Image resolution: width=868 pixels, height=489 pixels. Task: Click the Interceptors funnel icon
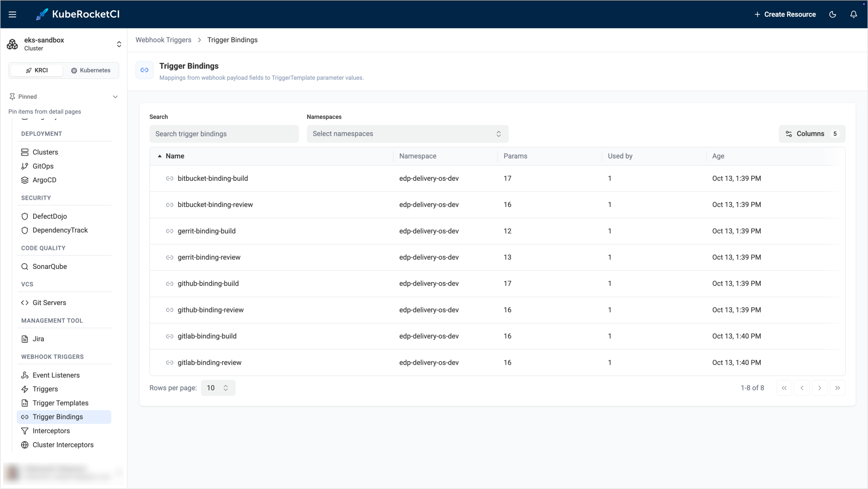click(x=25, y=431)
